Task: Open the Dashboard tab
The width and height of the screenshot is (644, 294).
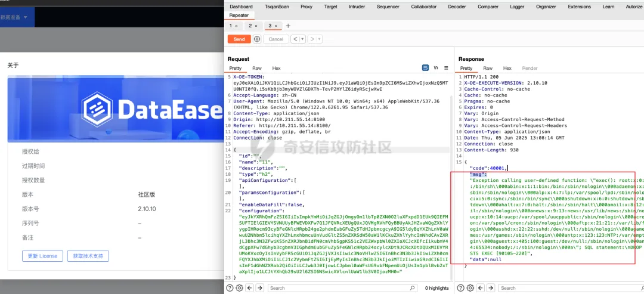Action: (x=241, y=7)
